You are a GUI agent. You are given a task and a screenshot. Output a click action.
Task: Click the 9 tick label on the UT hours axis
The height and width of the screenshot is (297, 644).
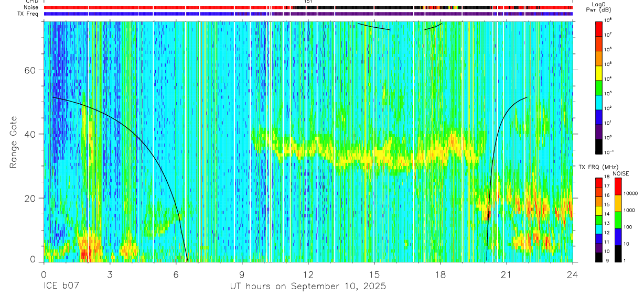pos(242,274)
